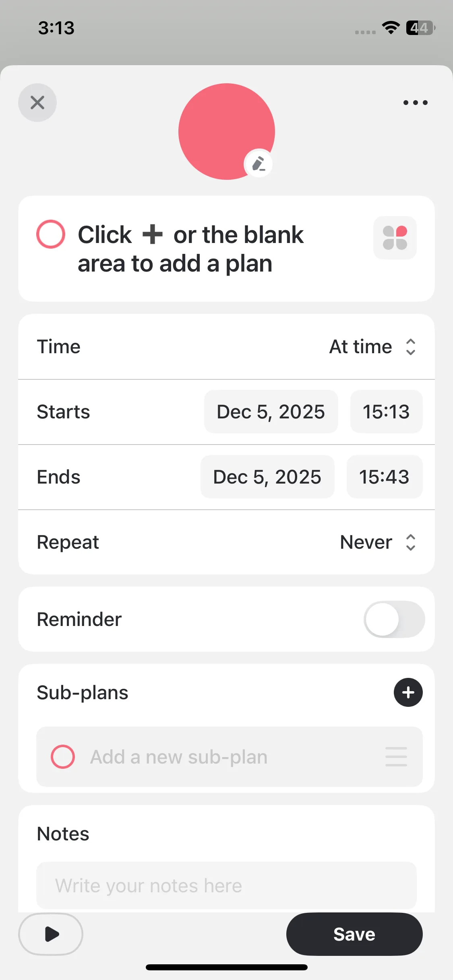This screenshot has width=453, height=980.
Task: Tap the pencil edit icon on avatar
Action: (259, 164)
